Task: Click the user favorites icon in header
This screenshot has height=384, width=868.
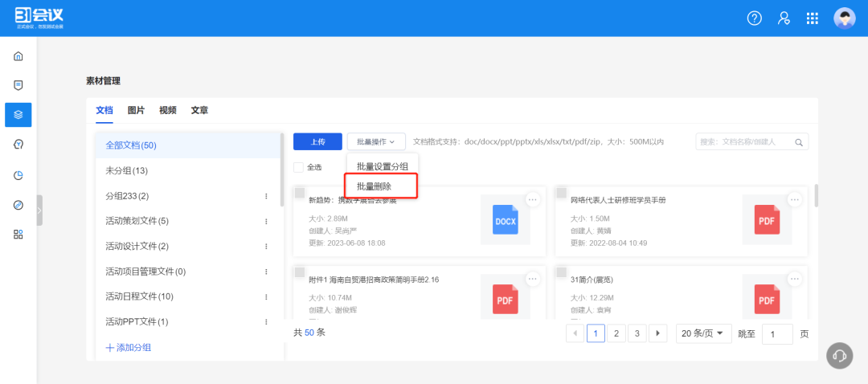Action: [784, 18]
